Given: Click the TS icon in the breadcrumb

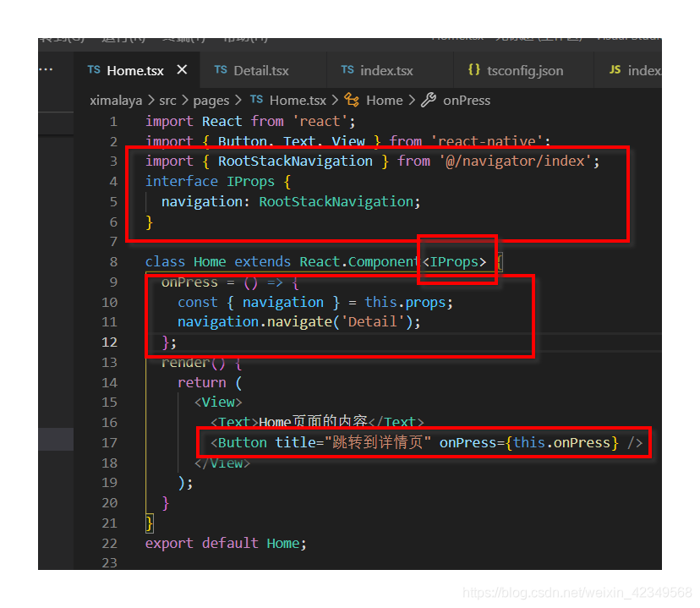Looking at the screenshot, I should (x=256, y=100).
